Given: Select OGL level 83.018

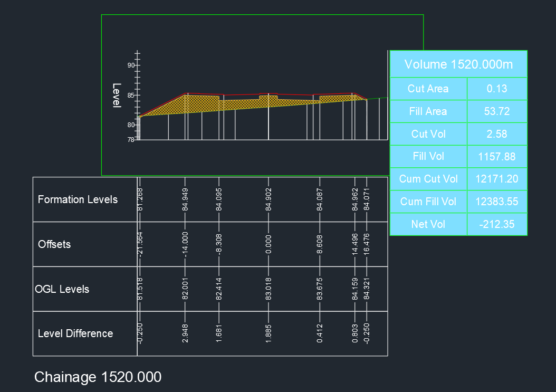Looking at the screenshot, I should pos(269,289).
